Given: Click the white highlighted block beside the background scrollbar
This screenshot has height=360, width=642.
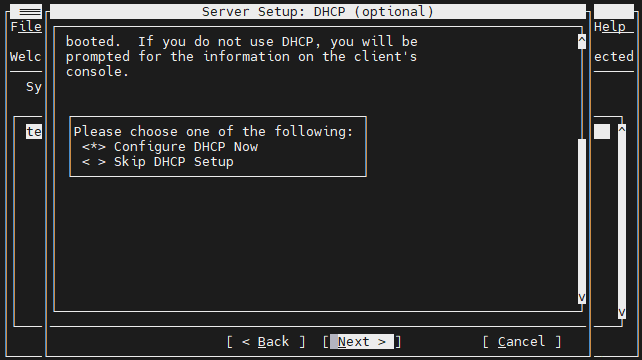Looking at the screenshot, I should (x=602, y=131).
